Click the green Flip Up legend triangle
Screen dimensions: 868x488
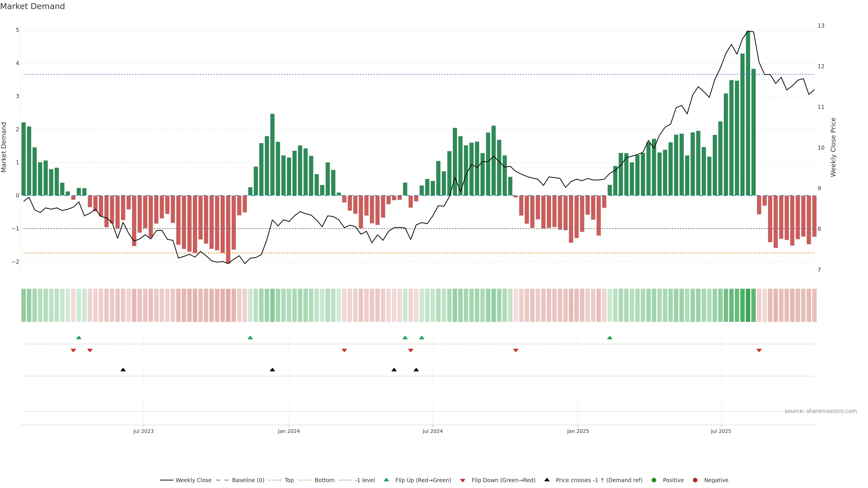(387, 480)
